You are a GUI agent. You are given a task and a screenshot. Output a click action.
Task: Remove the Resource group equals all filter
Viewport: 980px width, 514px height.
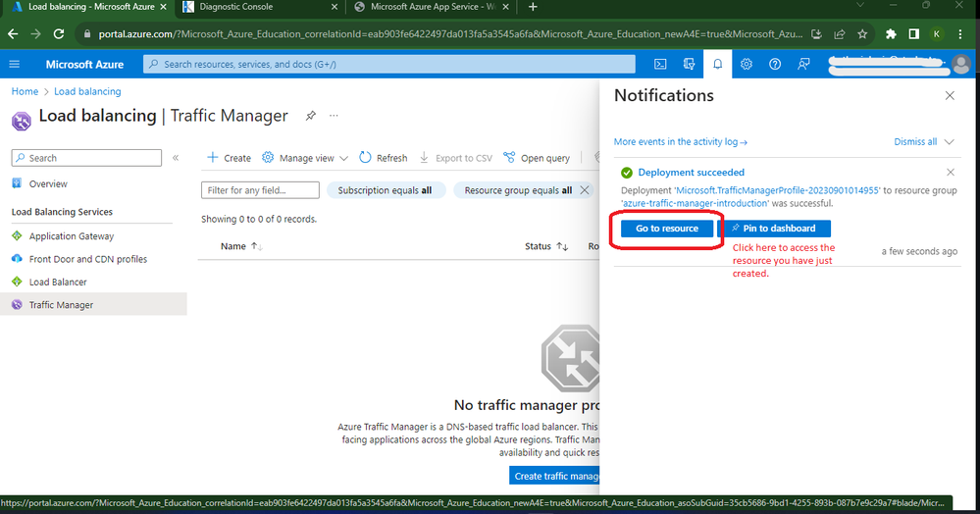click(x=585, y=190)
